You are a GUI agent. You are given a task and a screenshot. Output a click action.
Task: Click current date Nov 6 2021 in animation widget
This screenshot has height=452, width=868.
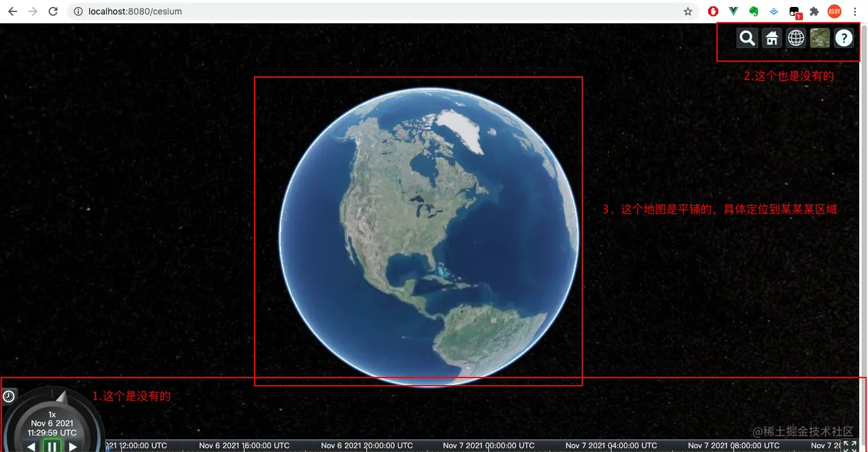52,424
